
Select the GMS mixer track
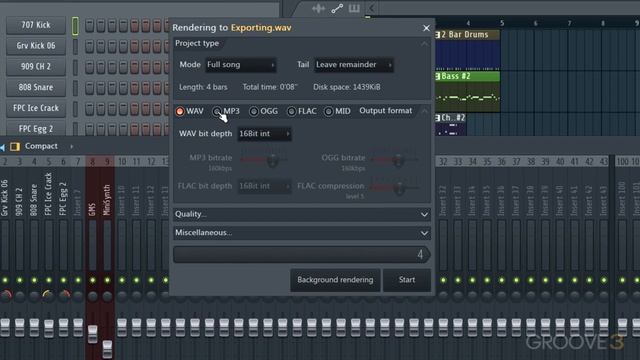coord(92,209)
